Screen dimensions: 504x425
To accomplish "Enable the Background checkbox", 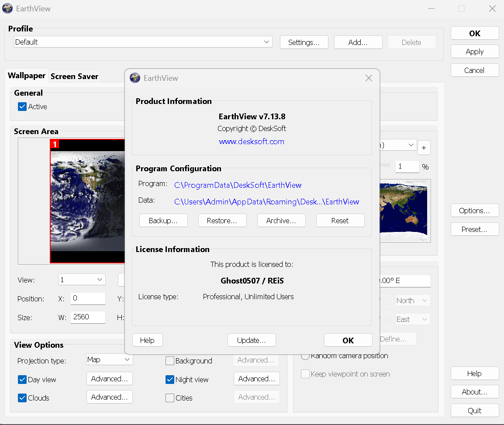I will [x=170, y=361].
